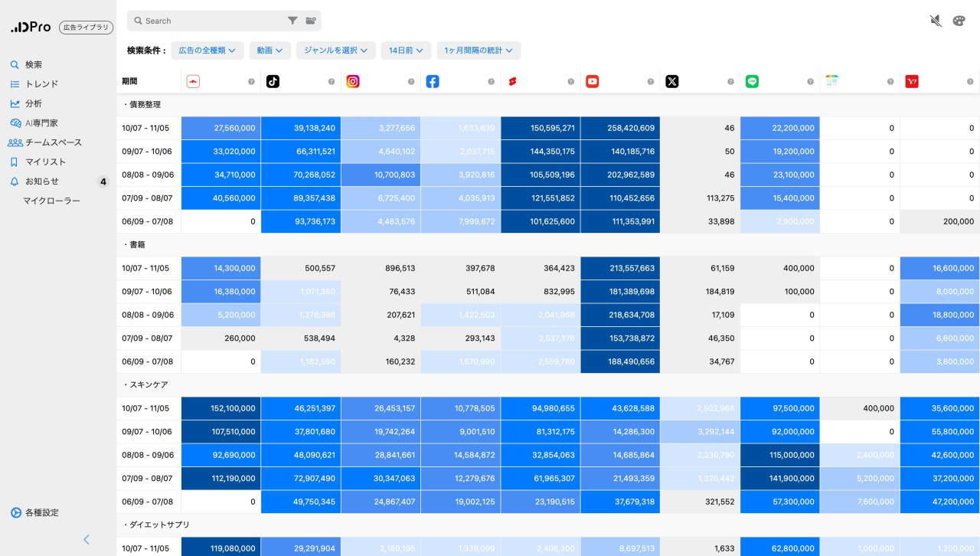The height and width of the screenshot is (556, 980).
Task: Click the YouTube column icon
Action: point(592,81)
